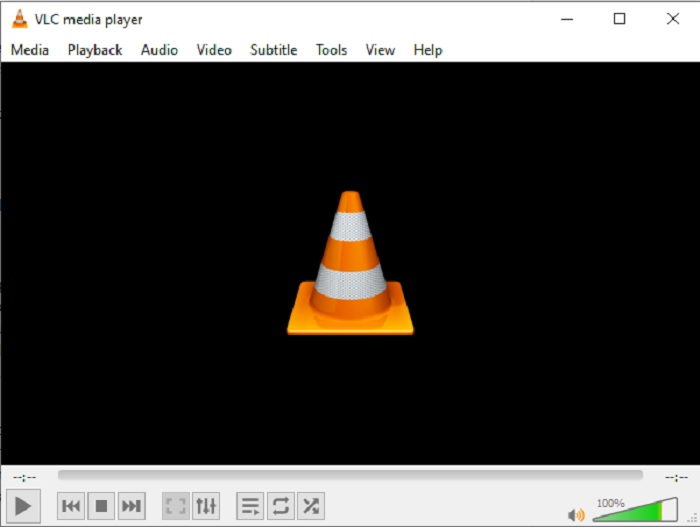The image size is (700, 527).
Task: Open the Playback menu
Action: coord(95,50)
